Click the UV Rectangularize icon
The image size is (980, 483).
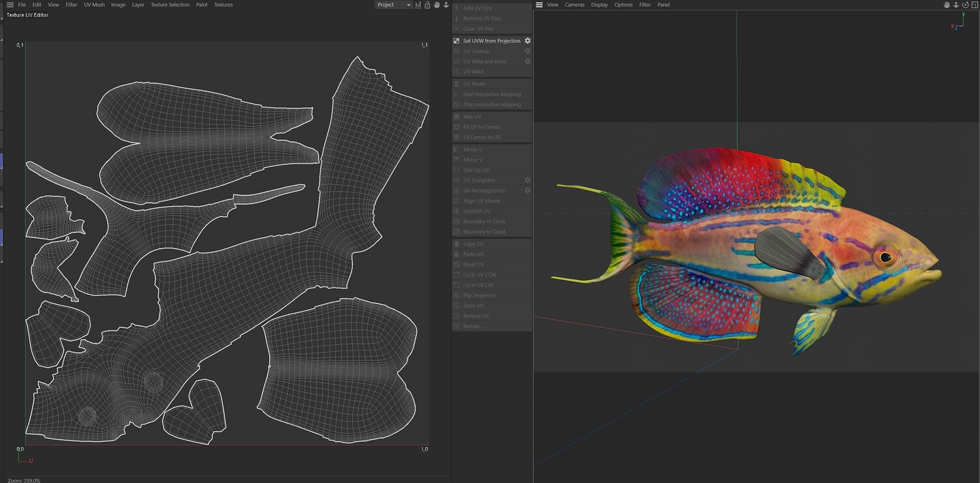[457, 191]
